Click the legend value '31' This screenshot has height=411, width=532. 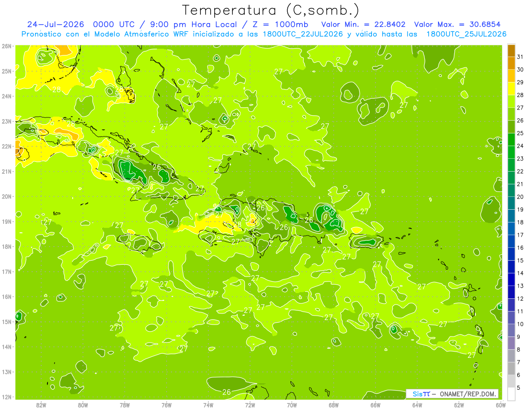[x=520, y=57]
